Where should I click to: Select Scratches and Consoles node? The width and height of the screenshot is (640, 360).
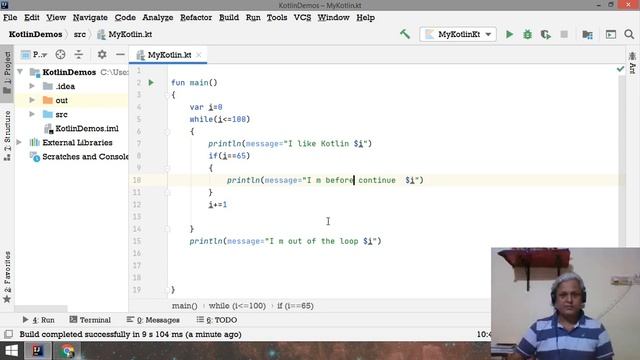[80, 157]
